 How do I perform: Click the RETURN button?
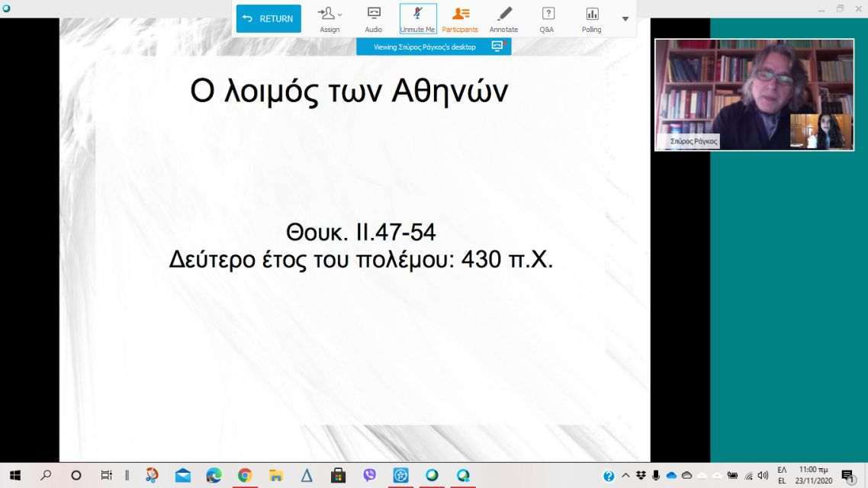(268, 19)
